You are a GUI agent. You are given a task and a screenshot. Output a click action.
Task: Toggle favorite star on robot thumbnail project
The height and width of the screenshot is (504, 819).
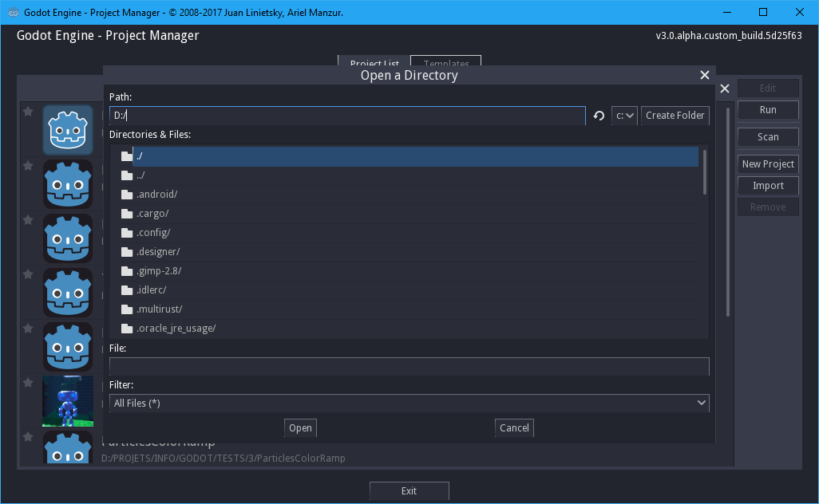coord(28,383)
